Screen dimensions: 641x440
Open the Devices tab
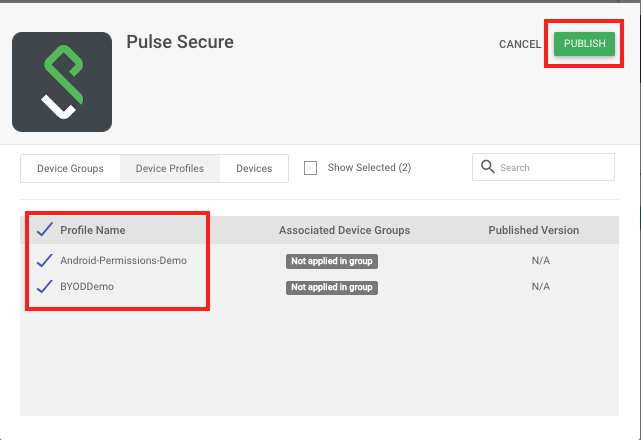[x=254, y=168]
